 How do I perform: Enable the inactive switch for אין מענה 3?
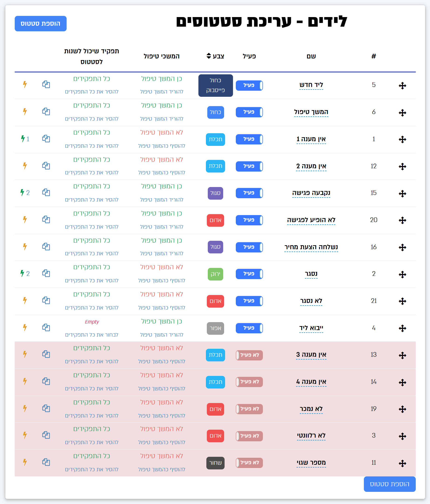coord(249,355)
